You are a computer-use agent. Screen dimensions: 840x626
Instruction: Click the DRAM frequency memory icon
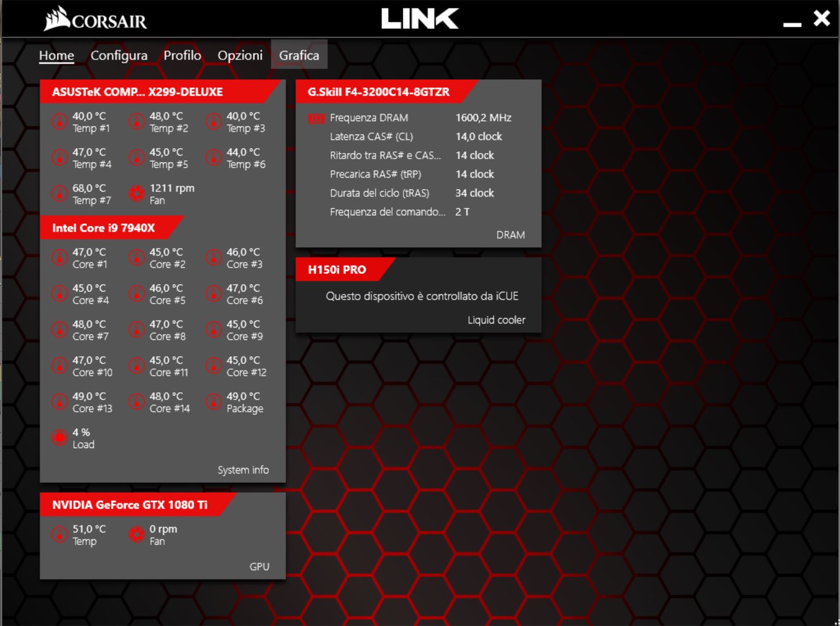[316, 118]
